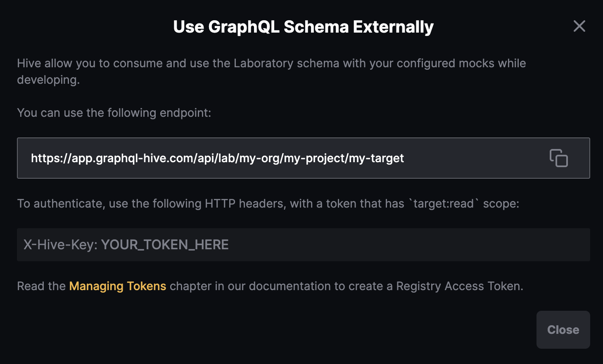This screenshot has height=364, width=603.
Task: Click 'You can use the following endpoint:' label
Action: click(x=114, y=113)
